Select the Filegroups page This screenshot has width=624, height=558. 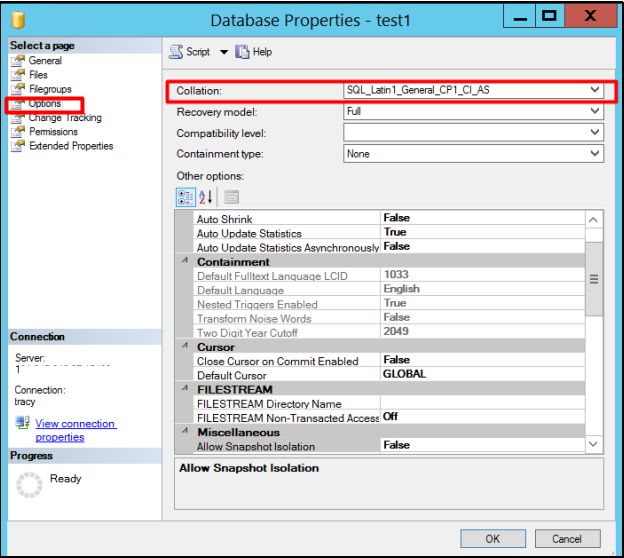click(x=50, y=89)
